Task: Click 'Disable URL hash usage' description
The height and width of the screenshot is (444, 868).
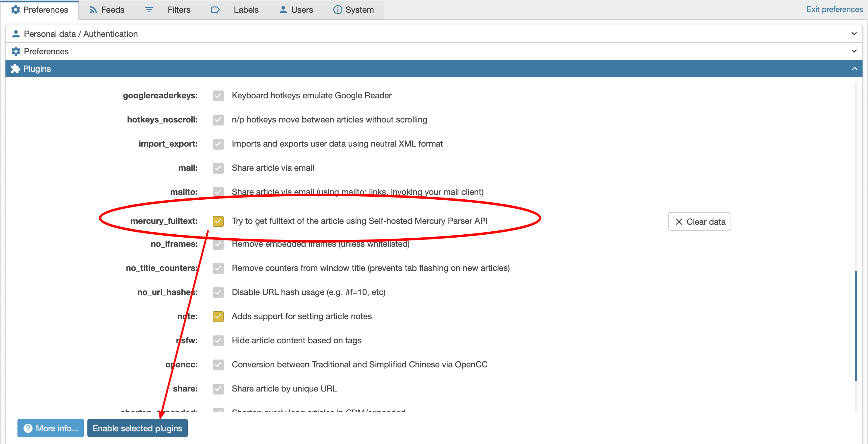Action: coord(309,292)
